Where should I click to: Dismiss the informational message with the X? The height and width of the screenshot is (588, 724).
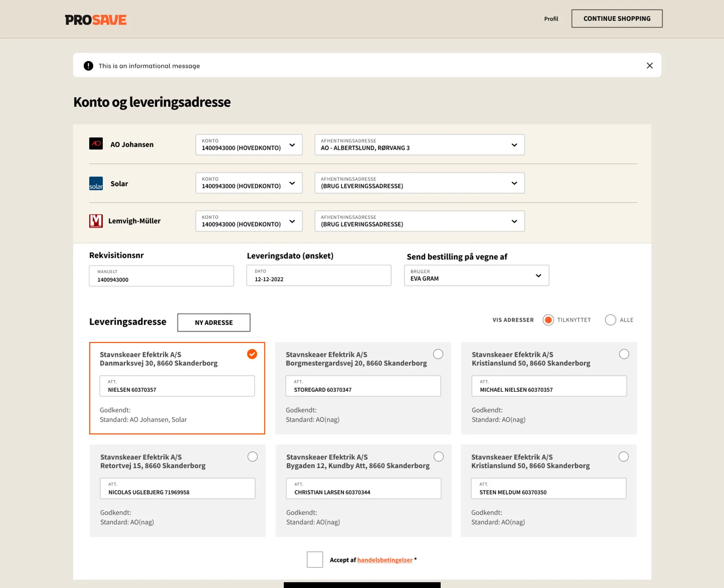tap(650, 66)
